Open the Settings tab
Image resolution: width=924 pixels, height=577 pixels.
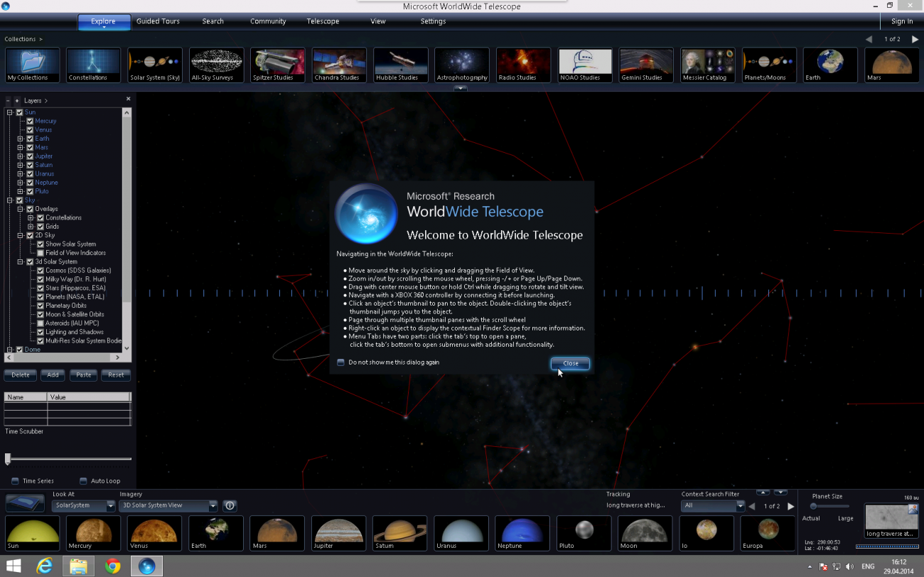(433, 21)
